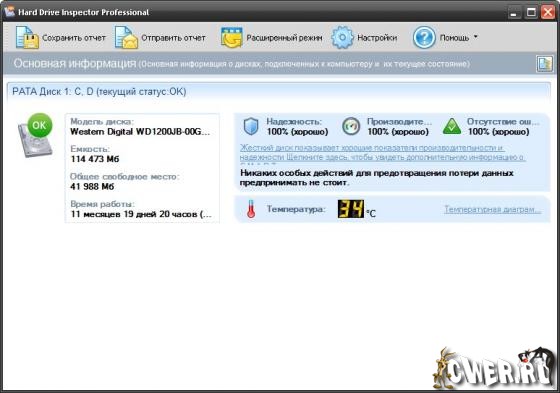This screenshot has width=560, height=393.
Task: Click the Помощь menu label
Action: pyautogui.click(x=454, y=38)
